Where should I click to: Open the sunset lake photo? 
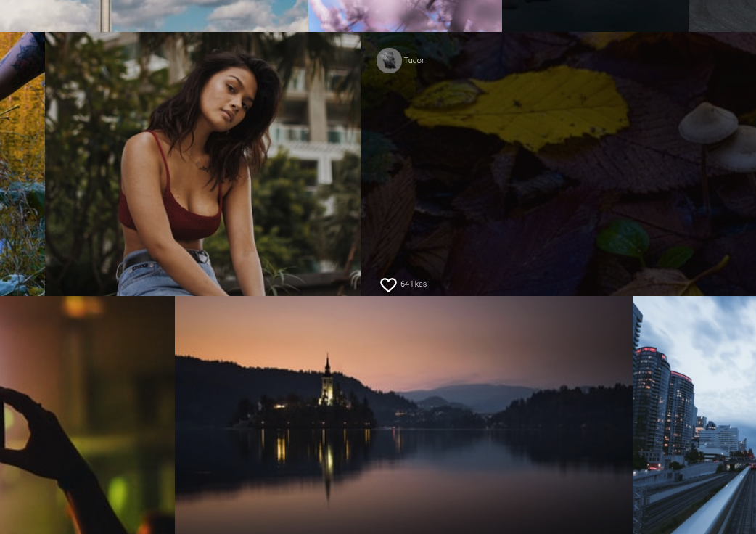[403, 415]
